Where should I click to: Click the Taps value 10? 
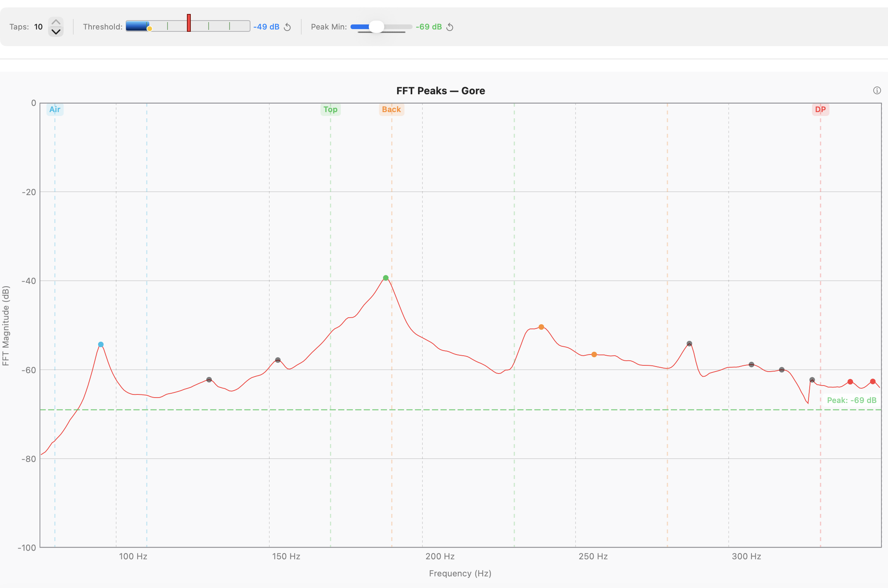click(x=38, y=27)
